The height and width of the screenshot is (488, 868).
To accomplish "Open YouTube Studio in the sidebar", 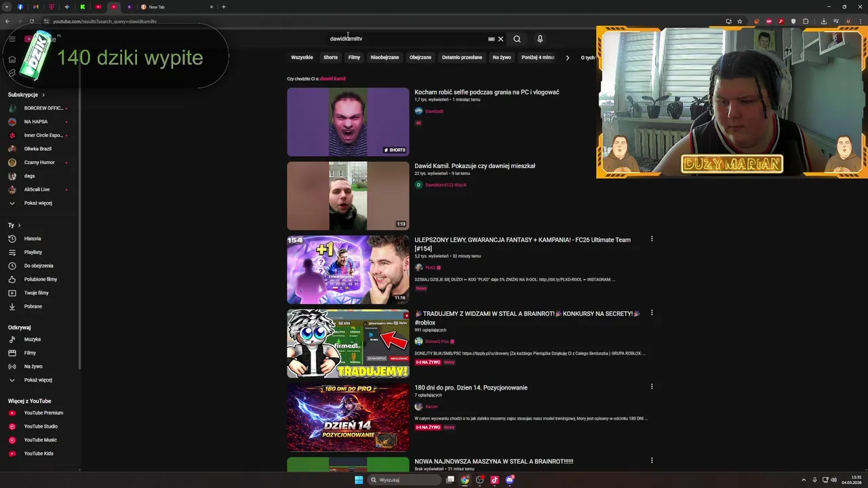I will tap(39, 426).
